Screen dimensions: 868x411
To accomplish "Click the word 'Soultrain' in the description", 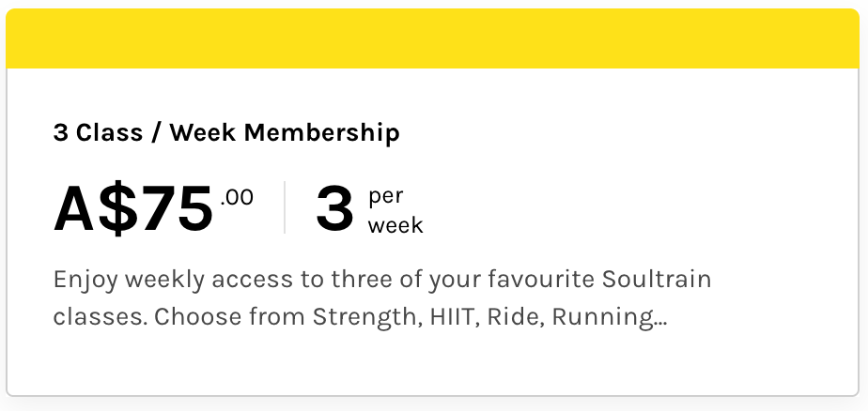I will (x=656, y=280).
